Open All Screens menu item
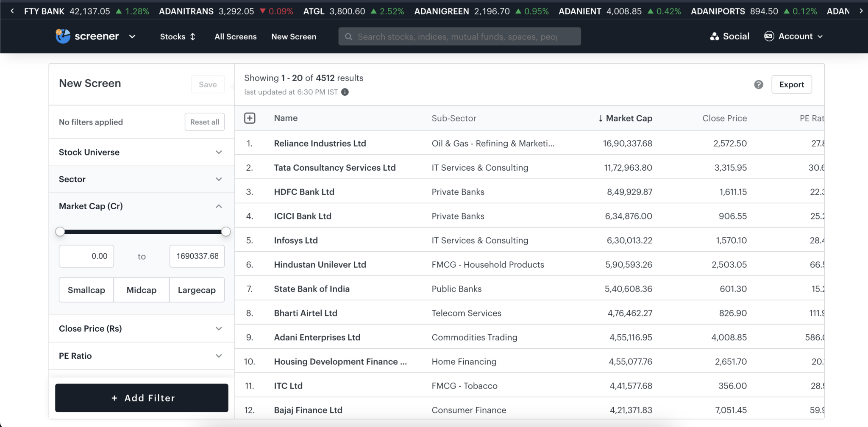This screenshot has height=427, width=868. [x=236, y=37]
